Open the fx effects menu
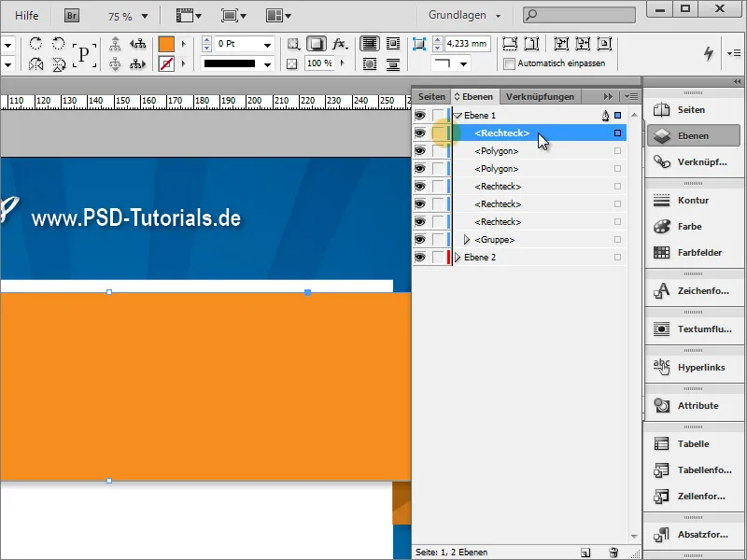Image resolution: width=747 pixels, height=560 pixels. point(340,44)
